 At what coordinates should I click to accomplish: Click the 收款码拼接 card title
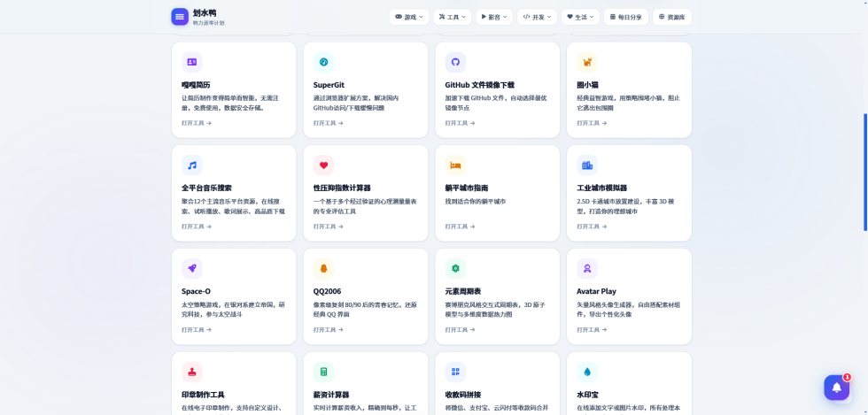[462, 395]
